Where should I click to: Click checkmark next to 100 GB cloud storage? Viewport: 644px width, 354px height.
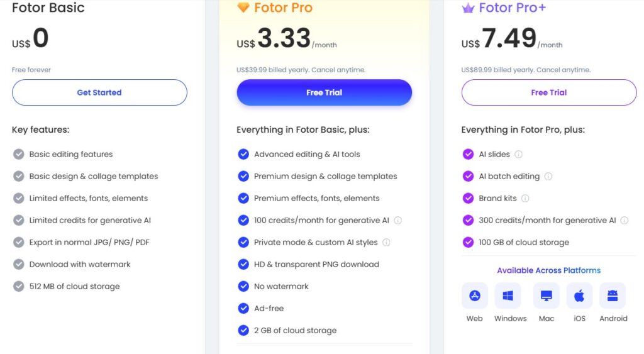pos(468,243)
